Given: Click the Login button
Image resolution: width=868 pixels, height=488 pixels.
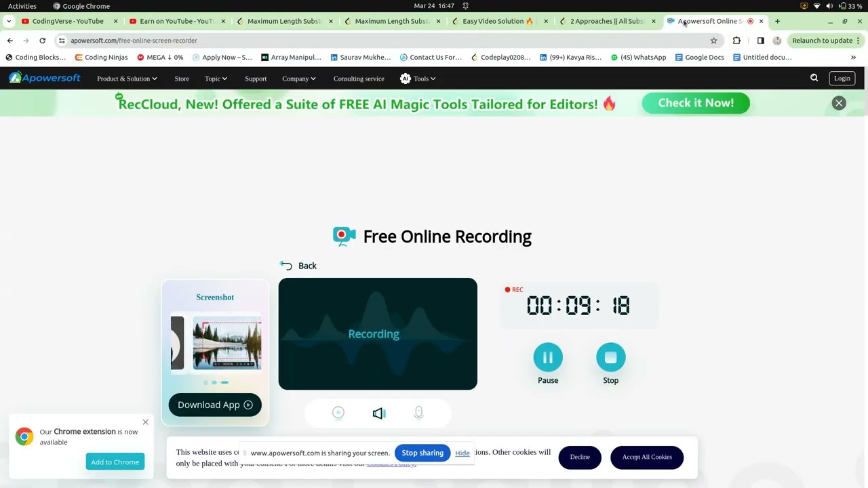Looking at the screenshot, I should (842, 78).
